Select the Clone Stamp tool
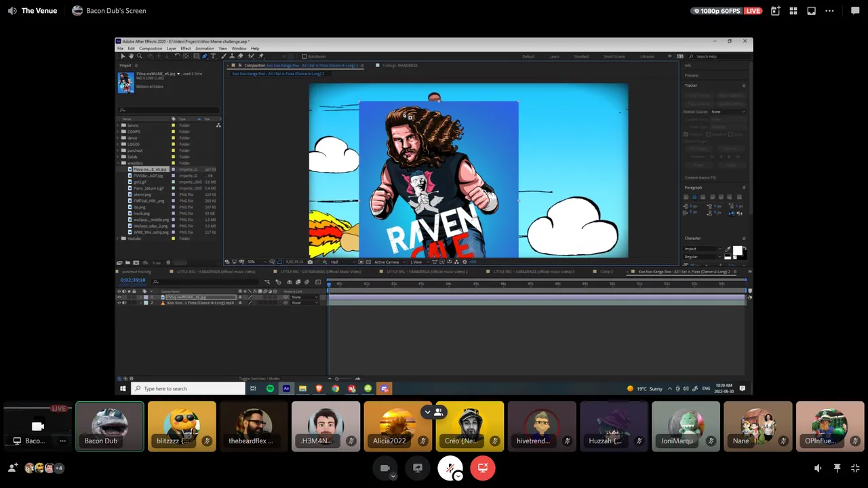The height and width of the screenshot is (488, 868). (232, 56)
